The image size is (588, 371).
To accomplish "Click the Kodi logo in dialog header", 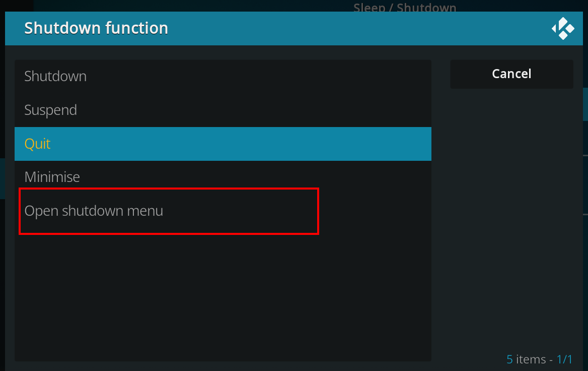I will (563, 29).
